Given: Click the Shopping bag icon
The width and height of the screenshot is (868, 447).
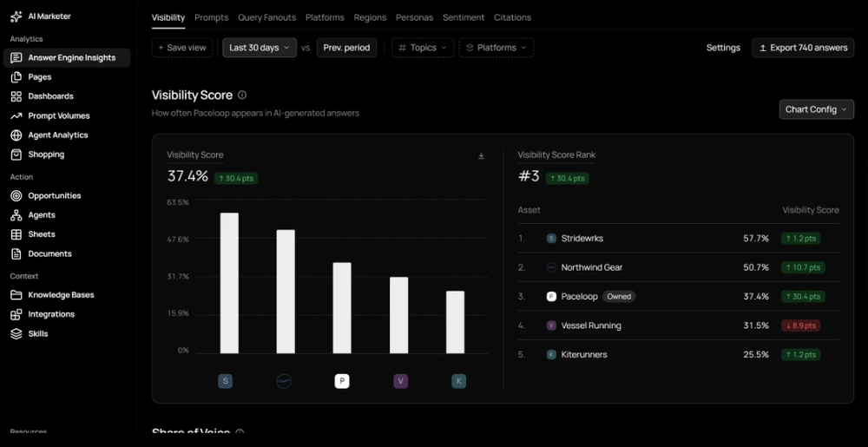Looking at the screenshot, I should click(x=16, y=154).
